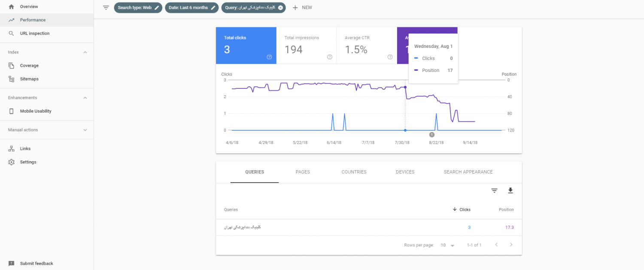Open table filter rows icon
Image resolution: width=644 pixels, height=270 pixels.
[x=494, y=191]
